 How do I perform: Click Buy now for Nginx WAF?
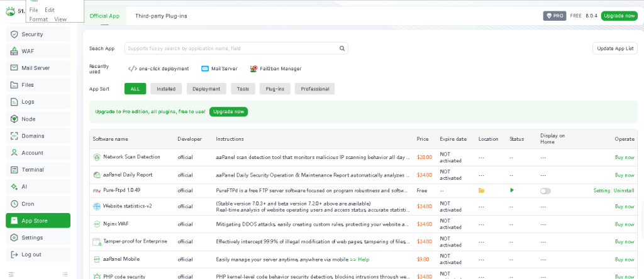coord(625,224)
